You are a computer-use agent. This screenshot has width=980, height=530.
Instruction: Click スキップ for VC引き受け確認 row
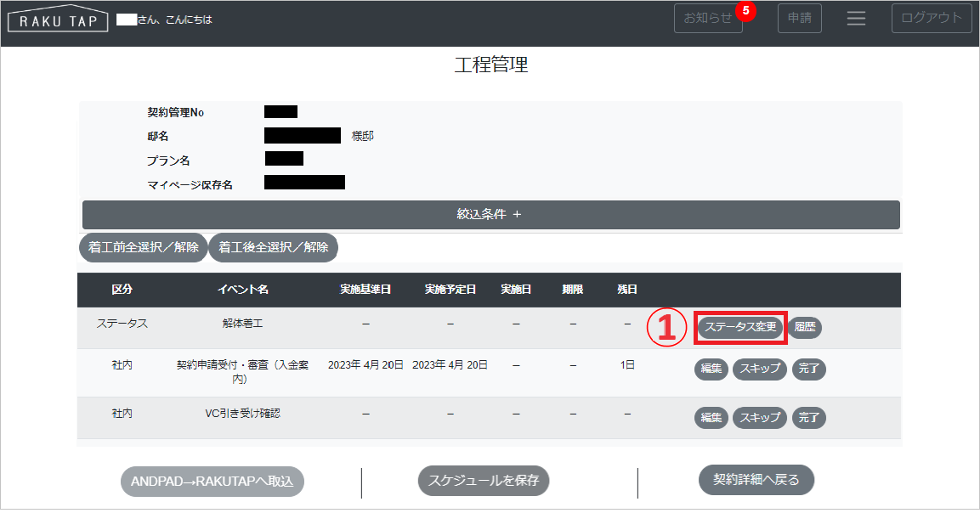click(x=759, y=418)
